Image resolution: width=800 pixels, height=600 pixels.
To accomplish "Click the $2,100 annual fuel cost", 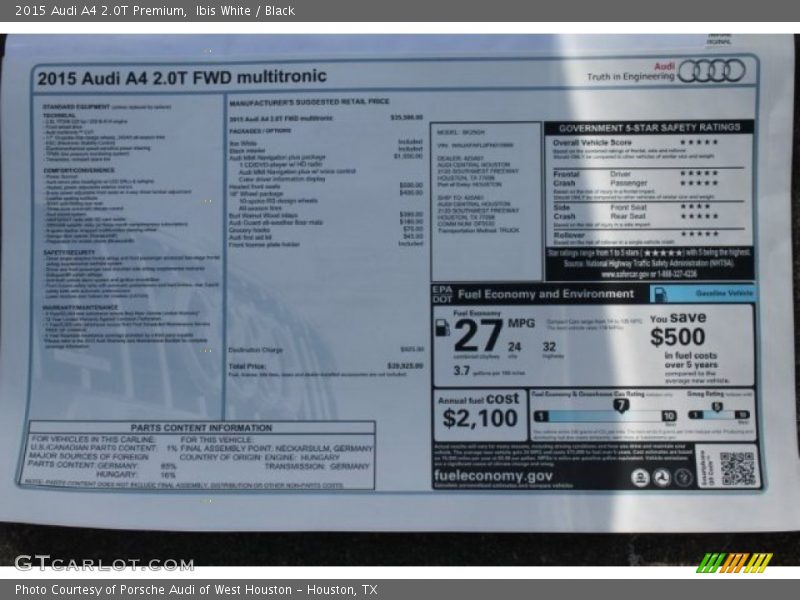I will pos(480,418).
